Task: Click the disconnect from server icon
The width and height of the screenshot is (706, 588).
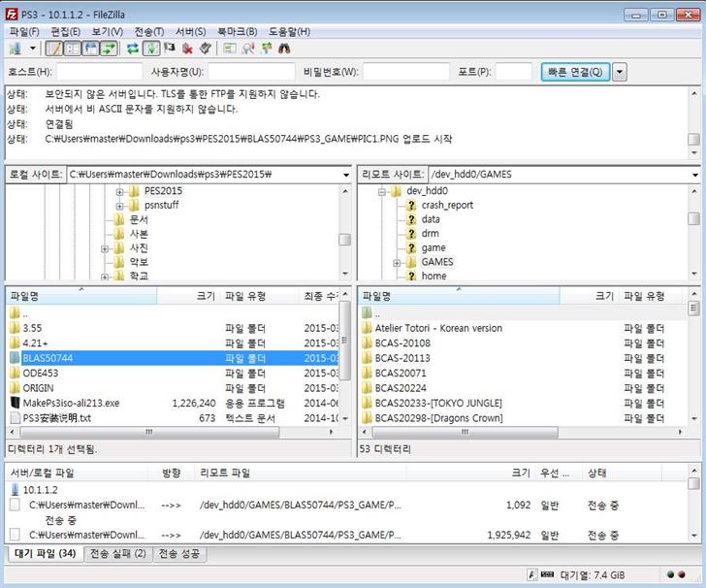Action: [187, 48]
